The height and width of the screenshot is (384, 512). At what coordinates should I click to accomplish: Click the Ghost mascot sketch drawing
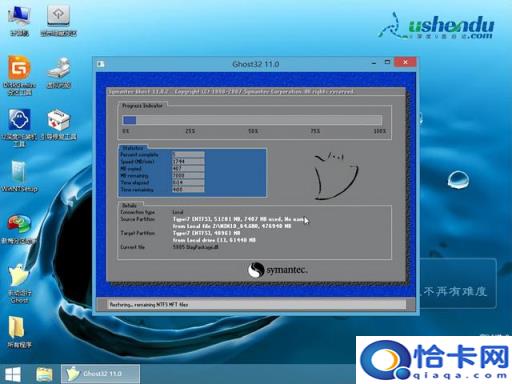click(x=336, y=176)
